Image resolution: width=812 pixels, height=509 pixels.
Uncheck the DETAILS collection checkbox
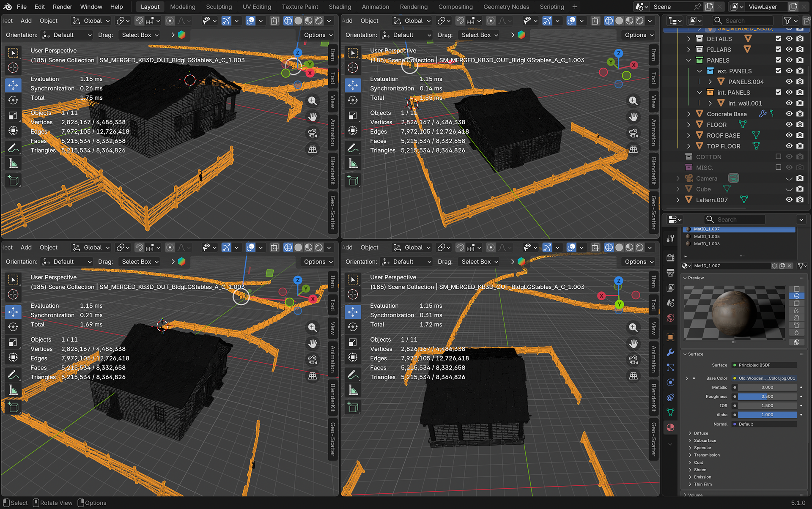778,38
